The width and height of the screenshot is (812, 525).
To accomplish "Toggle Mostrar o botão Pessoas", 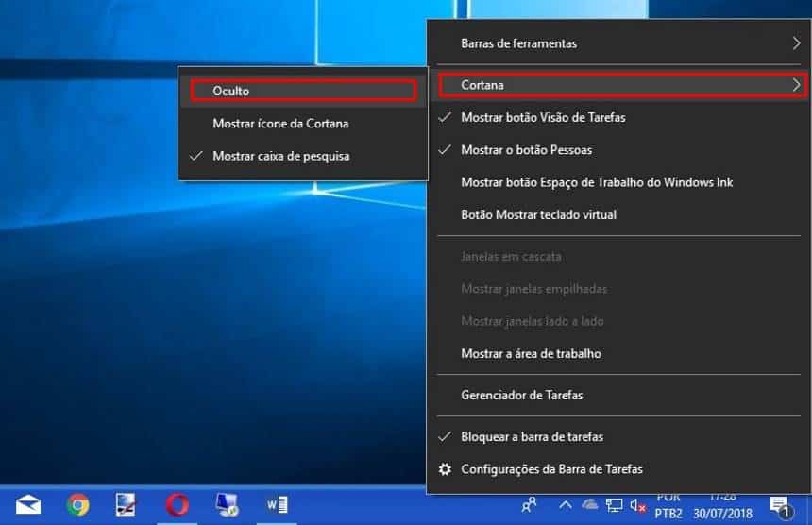I will coord(618,150).
